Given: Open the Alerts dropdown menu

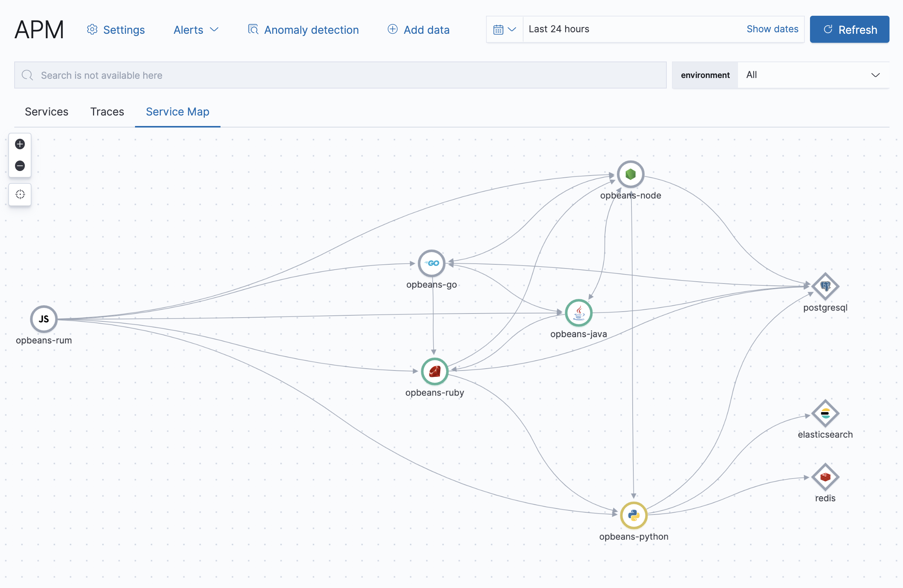Looking at the screenshot, I should point(195,30).
